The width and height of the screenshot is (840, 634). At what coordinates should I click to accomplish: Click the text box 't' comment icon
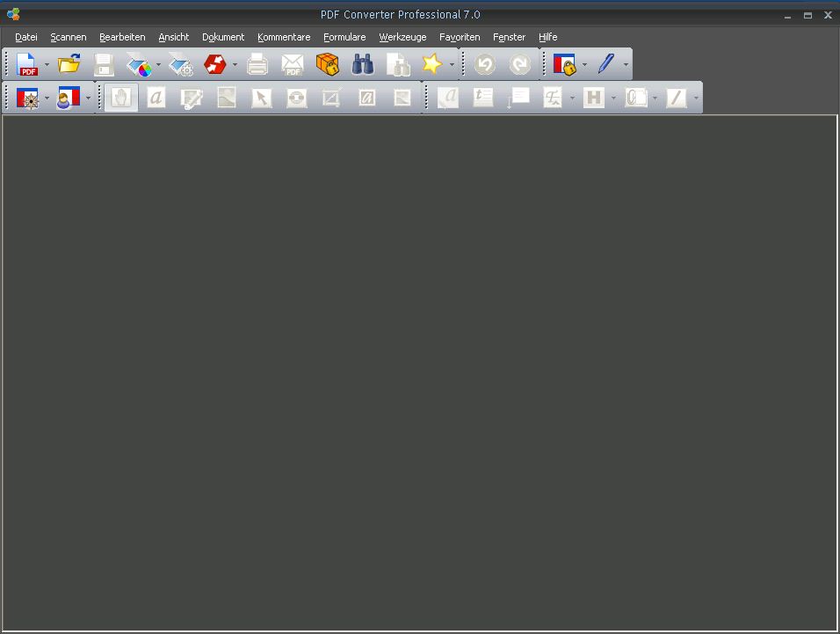[482, 97]
